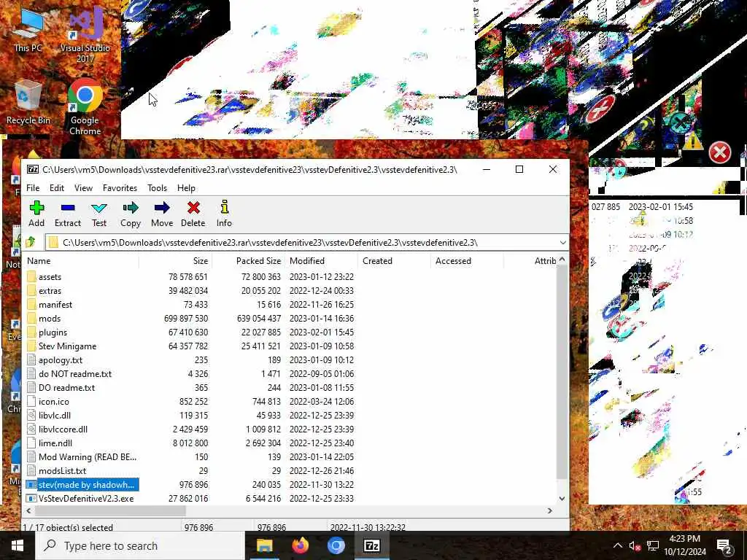
Task: Select the mods folder row
Action: point(290,318)
